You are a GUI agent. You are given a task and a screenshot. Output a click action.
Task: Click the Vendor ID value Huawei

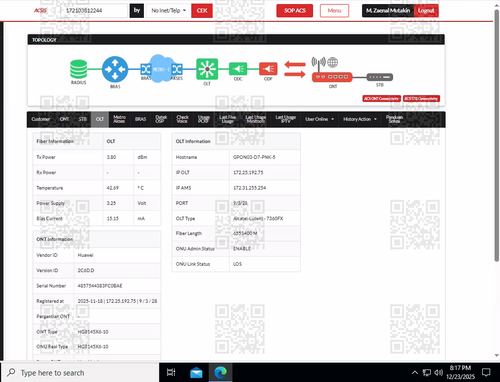pos(85,255)
